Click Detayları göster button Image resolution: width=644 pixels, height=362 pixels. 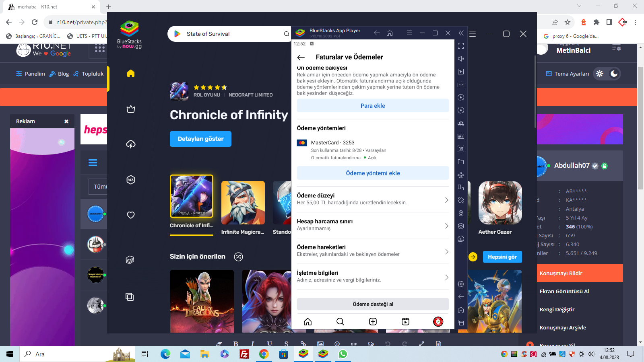200,139
